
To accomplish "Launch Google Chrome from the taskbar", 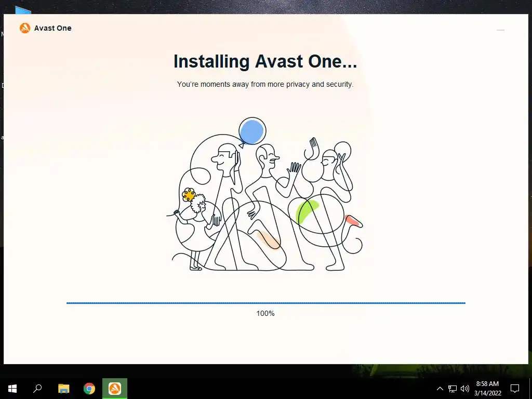I will [89, 389].
